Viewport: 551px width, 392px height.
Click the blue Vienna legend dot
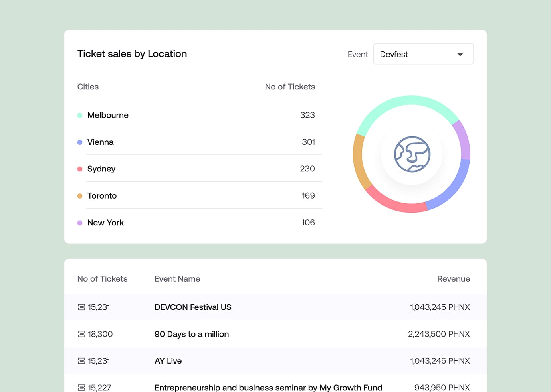(80, 142)
